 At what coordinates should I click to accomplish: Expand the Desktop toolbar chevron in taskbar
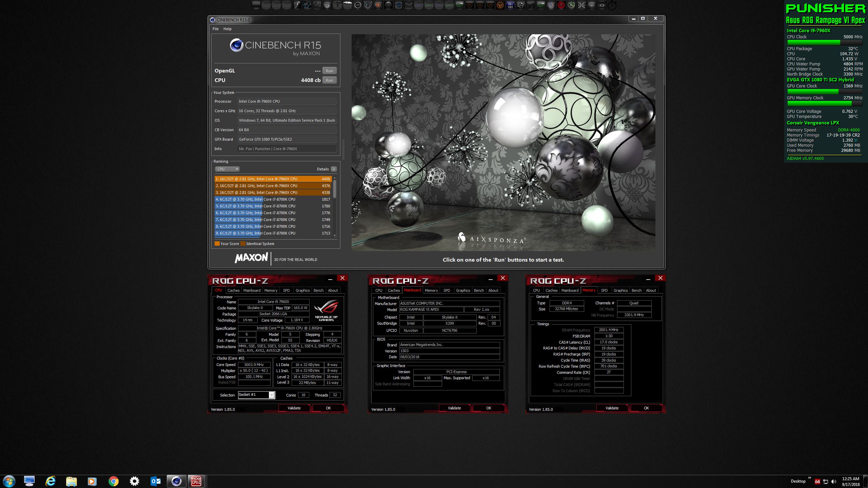click(809, 478)
